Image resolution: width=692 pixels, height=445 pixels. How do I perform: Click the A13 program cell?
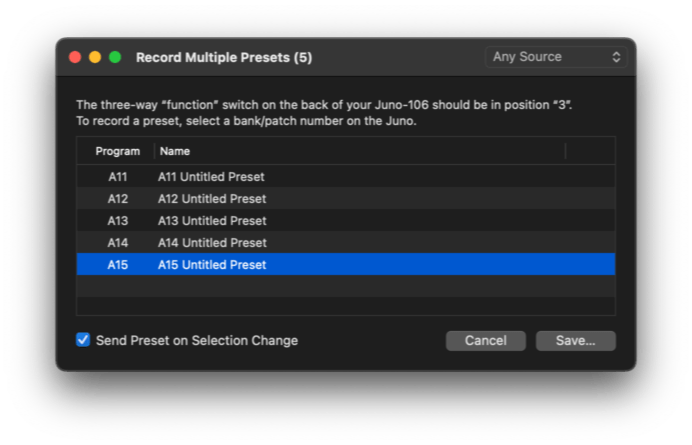tap(118, 221)
